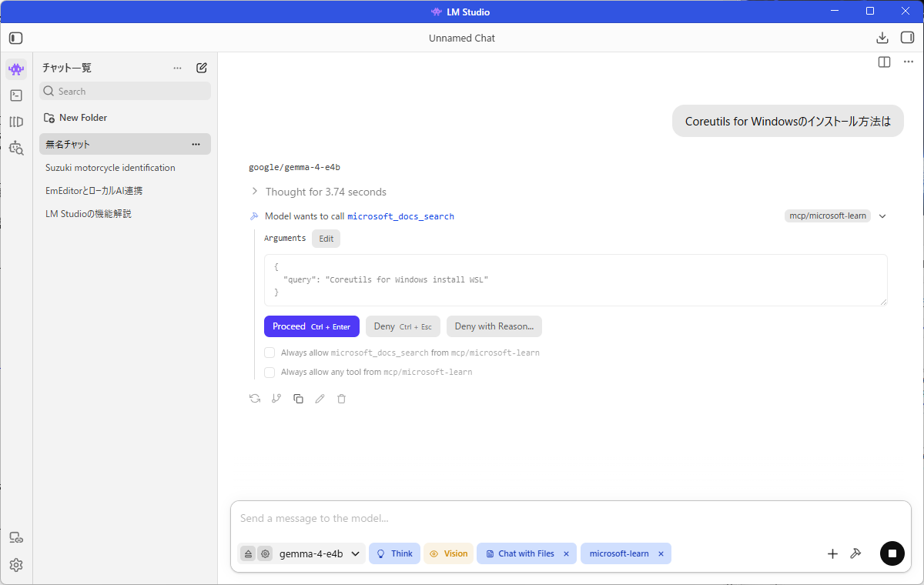Toggle the right sidebar panel icon
This screenshot has height=585, width=924.
coord(907,38)
